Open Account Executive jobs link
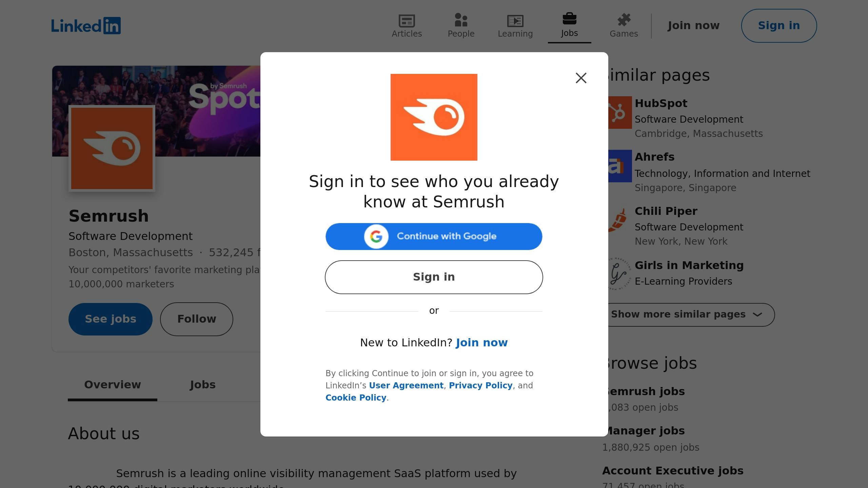The image size is (868, 488). pos(673,471)
